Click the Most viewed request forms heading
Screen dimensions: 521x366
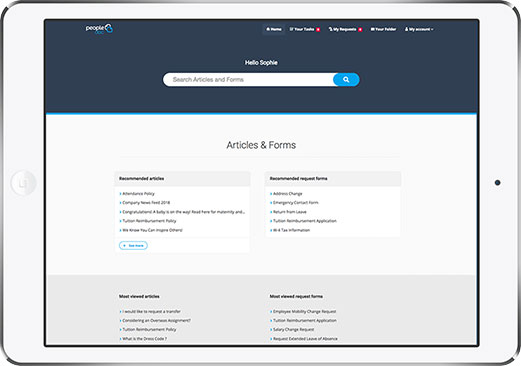(296, 296)
